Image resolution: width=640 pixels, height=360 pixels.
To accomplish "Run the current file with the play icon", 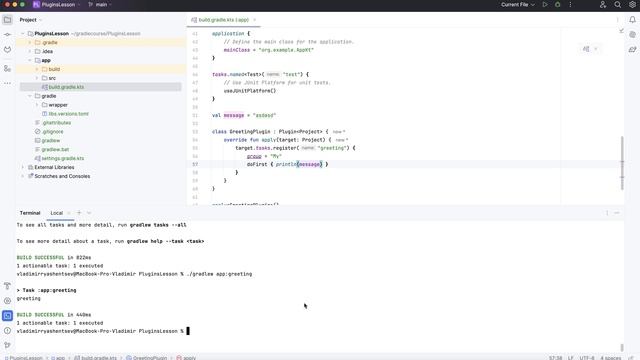I will click(545, 4).
